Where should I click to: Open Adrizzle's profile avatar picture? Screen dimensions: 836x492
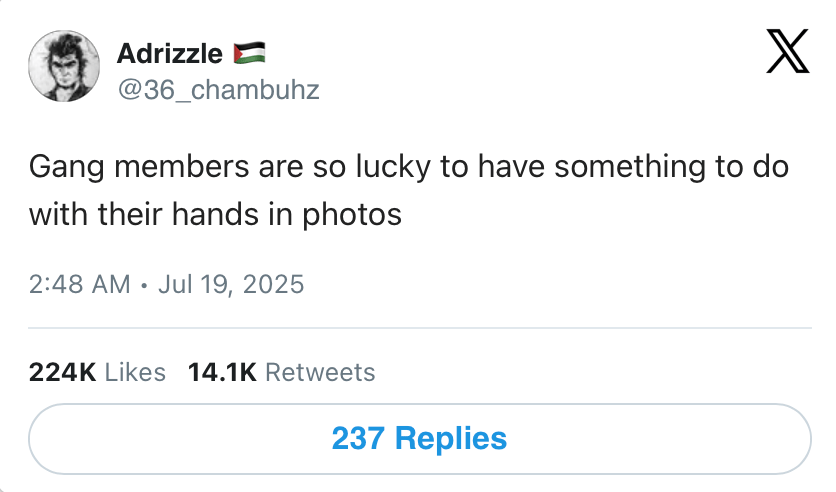[x=64, y=66]
